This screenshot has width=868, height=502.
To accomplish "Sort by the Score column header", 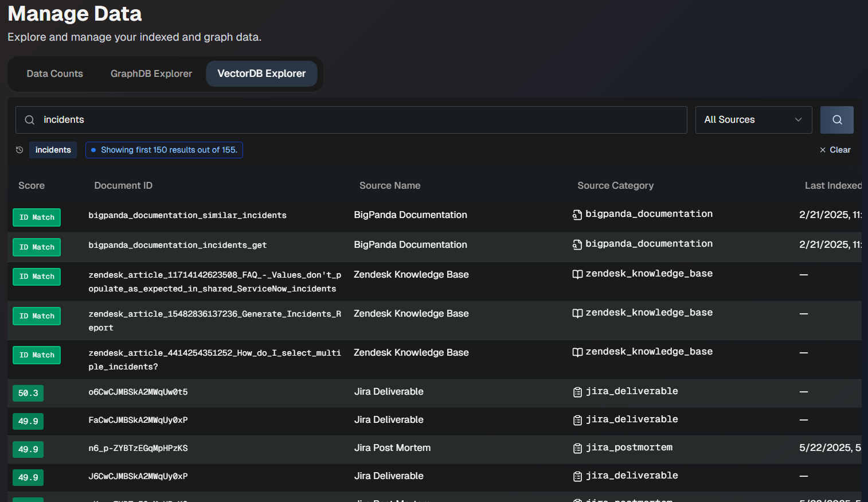I will coord(32,185).
